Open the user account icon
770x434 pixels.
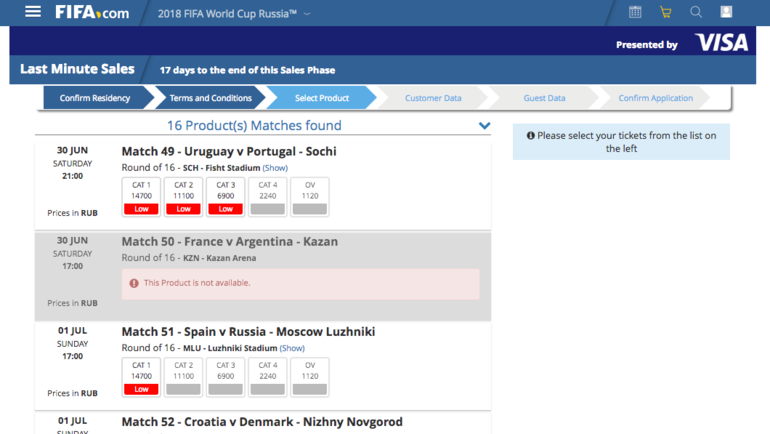(x=727, y=12)
